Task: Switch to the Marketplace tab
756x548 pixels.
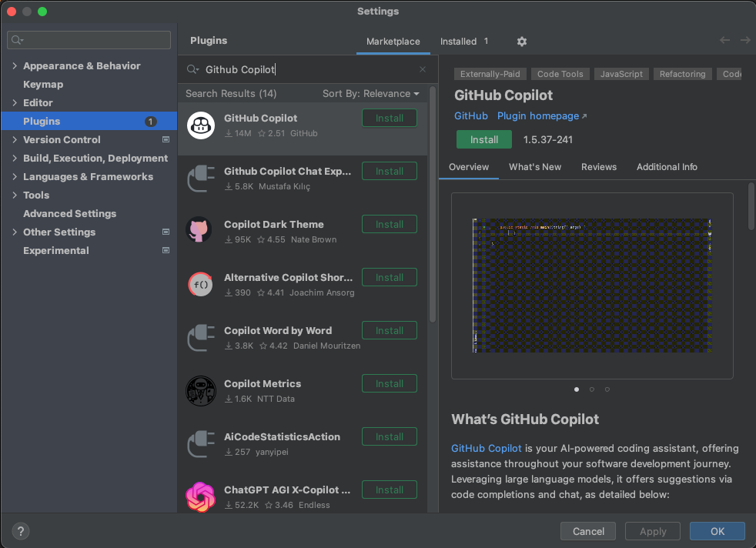Action: coord(393,42)
